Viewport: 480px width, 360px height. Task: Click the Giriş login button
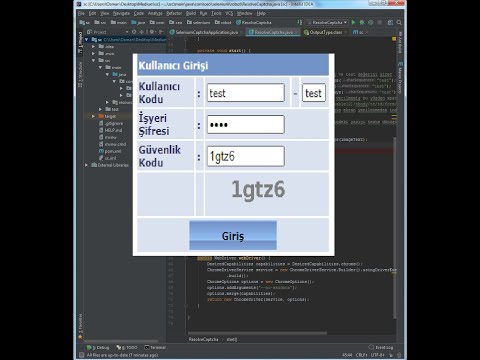pyautogui.click(x=233, y=235)
